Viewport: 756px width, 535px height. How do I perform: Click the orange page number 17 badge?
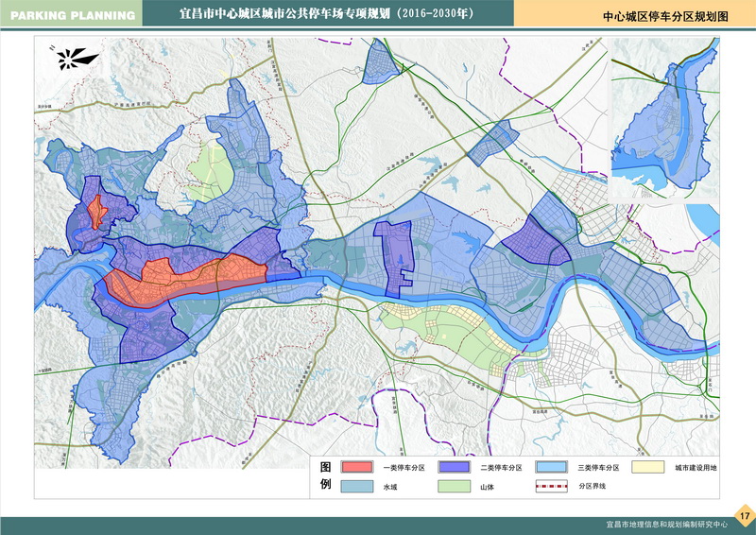tap(744, 516)
